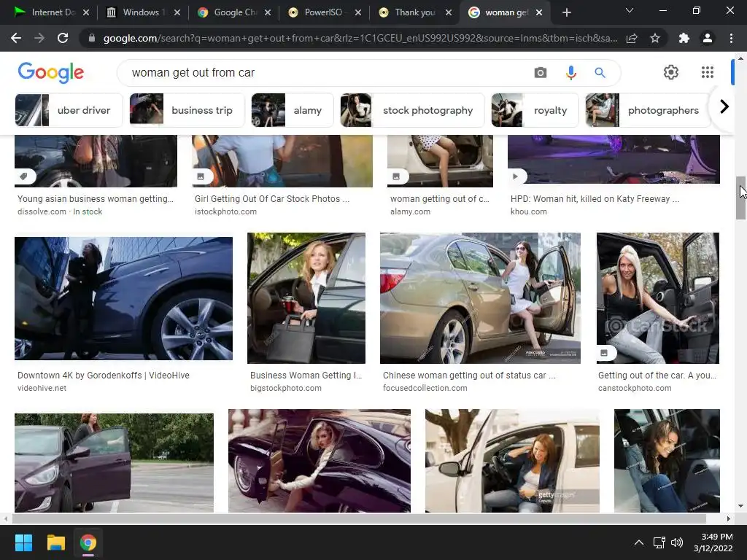Click the horizontal scrollbar right arrow
This screenshot has height=560, width=747.
click(728, 518)
